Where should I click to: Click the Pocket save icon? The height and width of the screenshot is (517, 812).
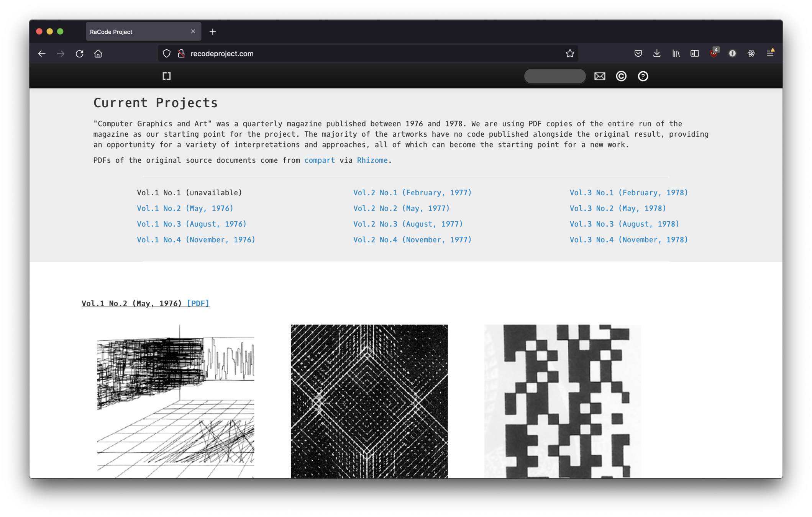coord(638,54)
